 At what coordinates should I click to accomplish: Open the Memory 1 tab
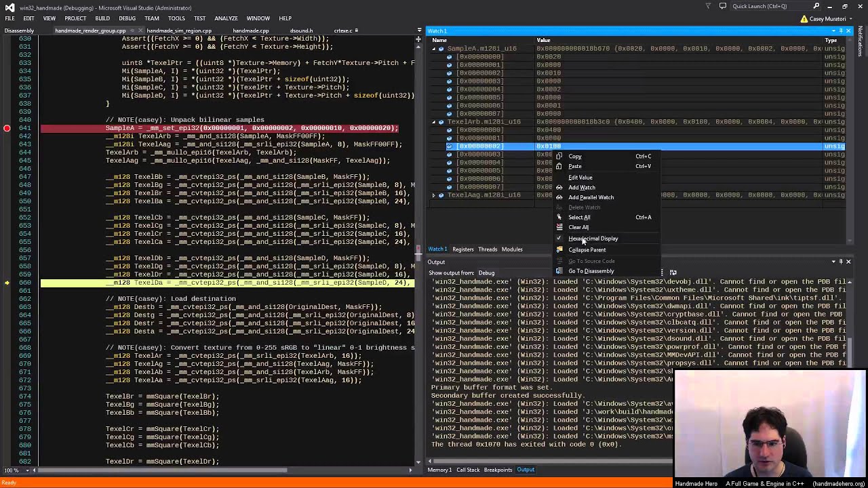coord(439,470)
